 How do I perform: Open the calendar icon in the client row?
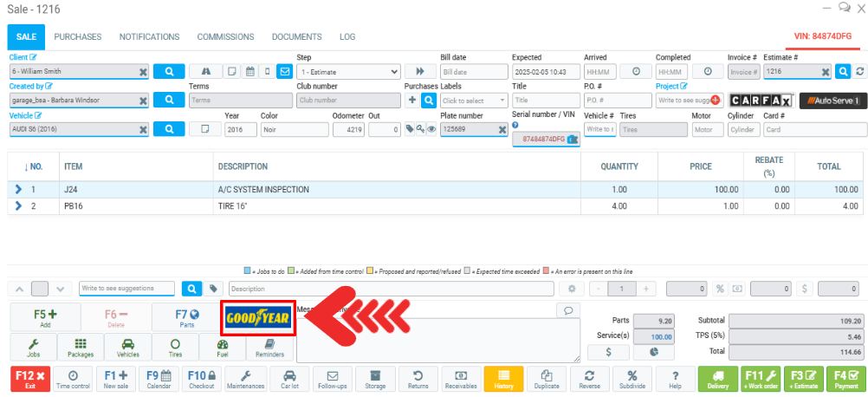point(249,71)
